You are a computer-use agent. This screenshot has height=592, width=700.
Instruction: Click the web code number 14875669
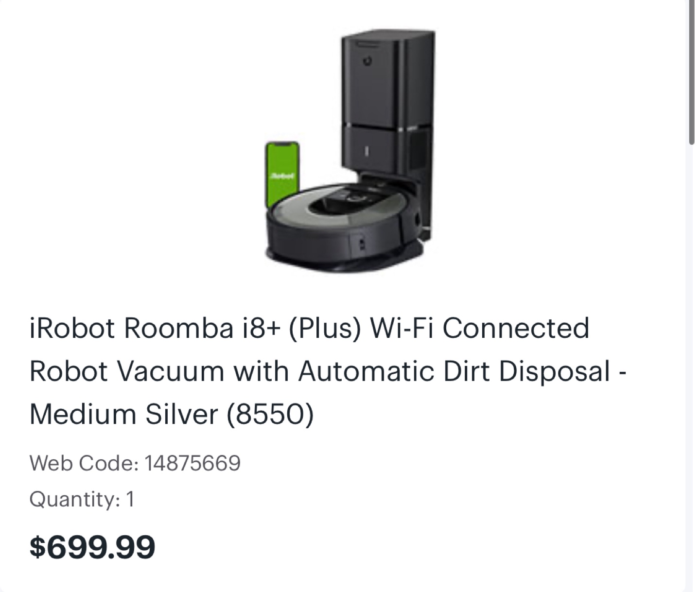(192, 463)
